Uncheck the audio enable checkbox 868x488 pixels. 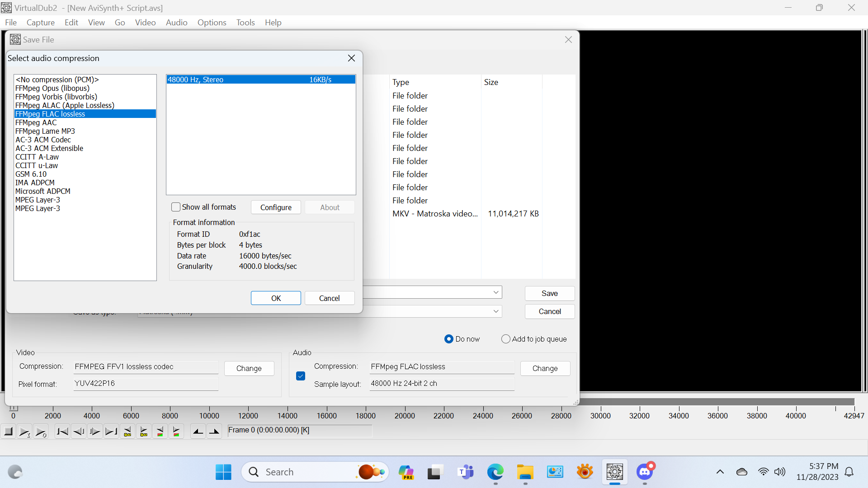[301, 376]
